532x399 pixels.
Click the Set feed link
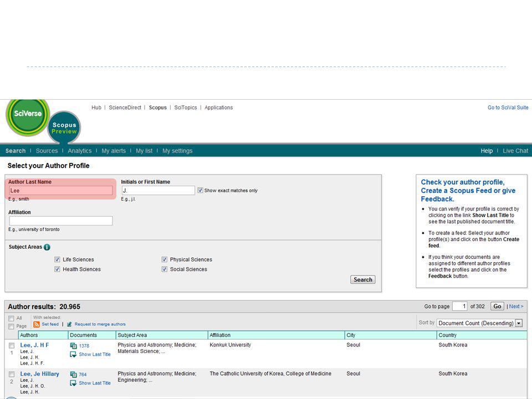click(x=50, y=324)
